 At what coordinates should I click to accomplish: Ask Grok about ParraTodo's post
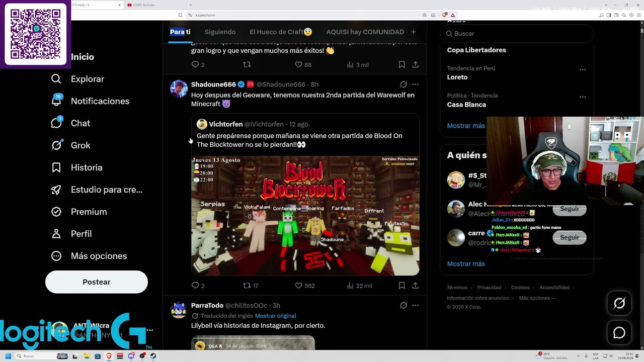click(x=404, y=305)
